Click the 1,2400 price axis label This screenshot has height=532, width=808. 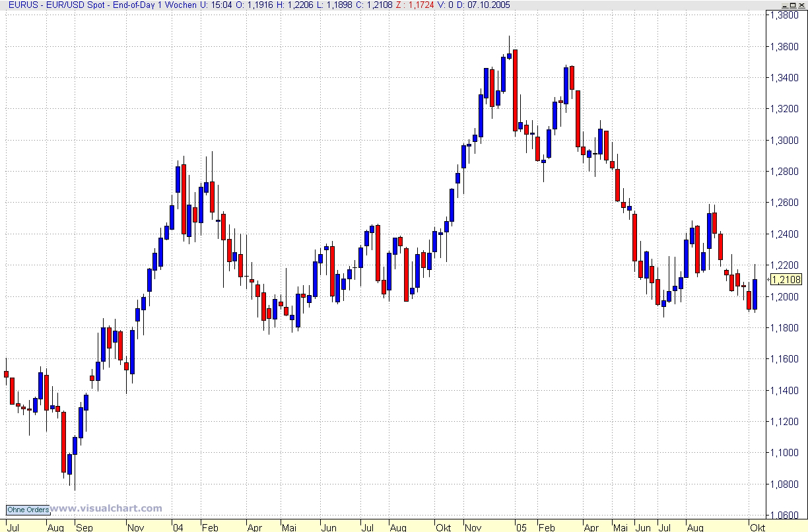pos(785,234)
